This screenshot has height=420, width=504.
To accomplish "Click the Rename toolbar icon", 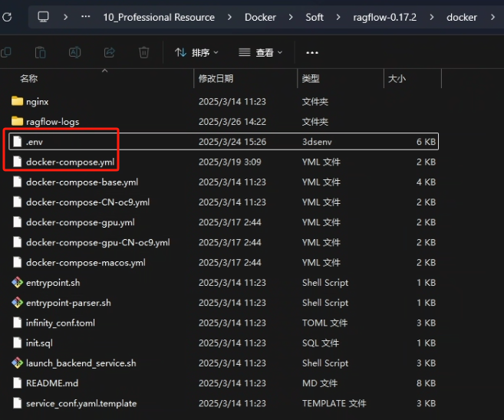I will tap(75, 52).
